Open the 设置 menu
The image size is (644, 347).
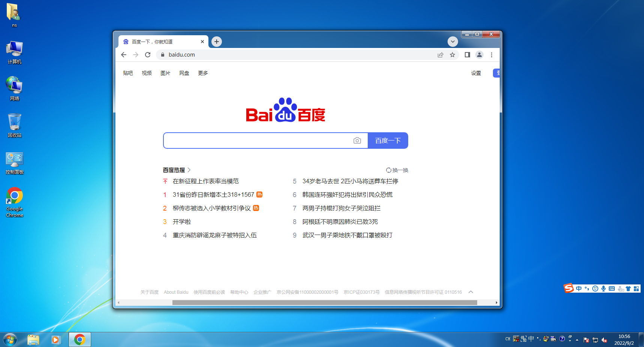476,73
